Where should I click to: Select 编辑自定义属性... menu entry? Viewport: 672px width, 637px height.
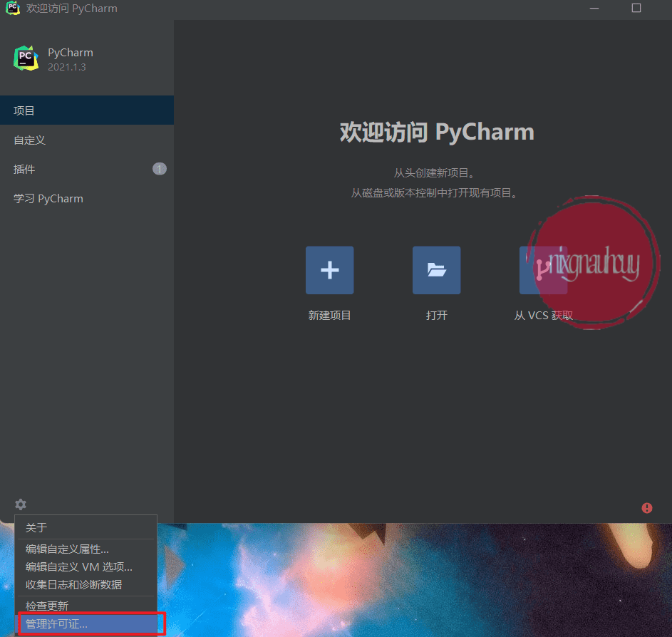pyautogui.click(x=86, y=549)
